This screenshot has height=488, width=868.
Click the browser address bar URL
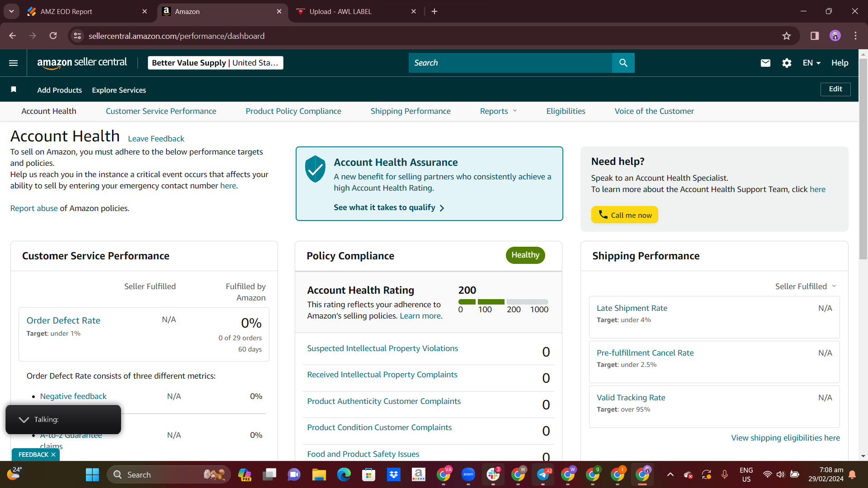pos(176,36)
